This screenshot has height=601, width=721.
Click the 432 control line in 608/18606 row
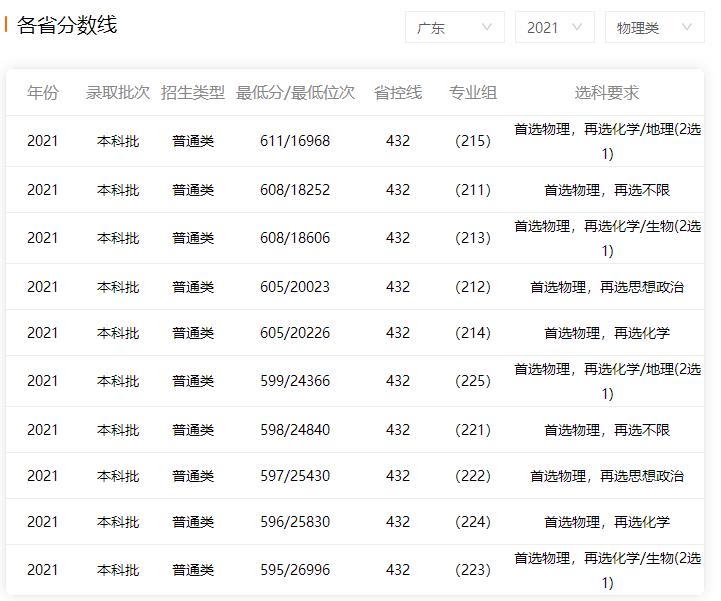[x=398, y=238]
